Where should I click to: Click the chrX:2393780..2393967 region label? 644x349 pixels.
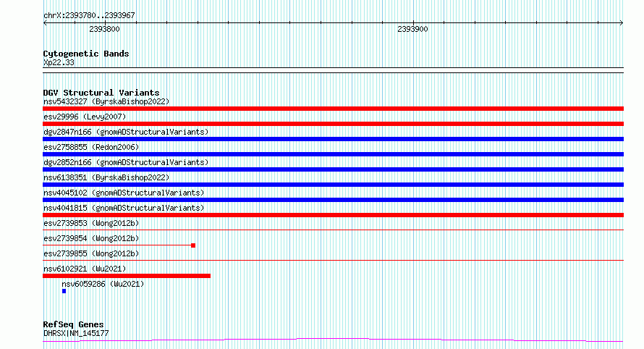tap(89, 15)
